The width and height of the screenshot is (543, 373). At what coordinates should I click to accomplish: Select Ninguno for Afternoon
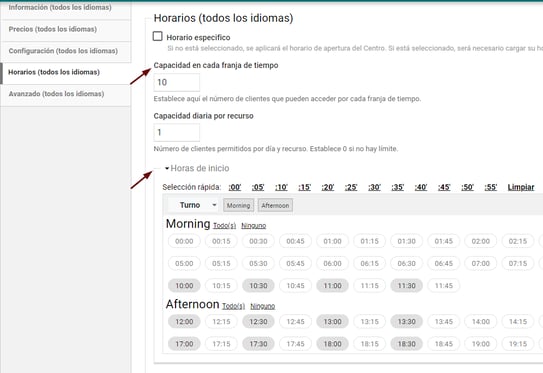tap(262, 306)
